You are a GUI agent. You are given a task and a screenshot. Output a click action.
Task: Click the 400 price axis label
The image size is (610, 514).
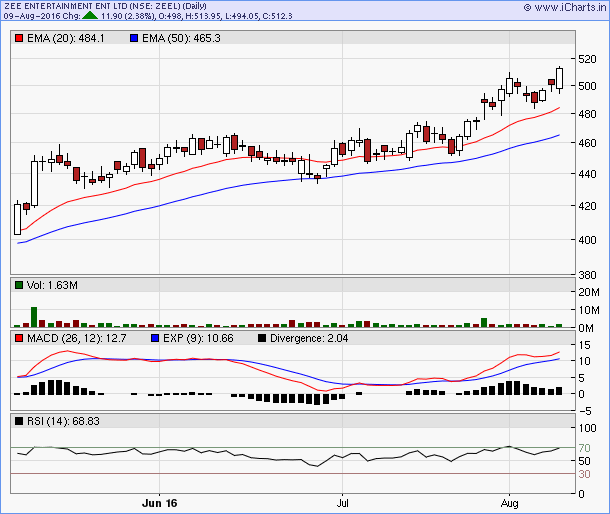587,240
